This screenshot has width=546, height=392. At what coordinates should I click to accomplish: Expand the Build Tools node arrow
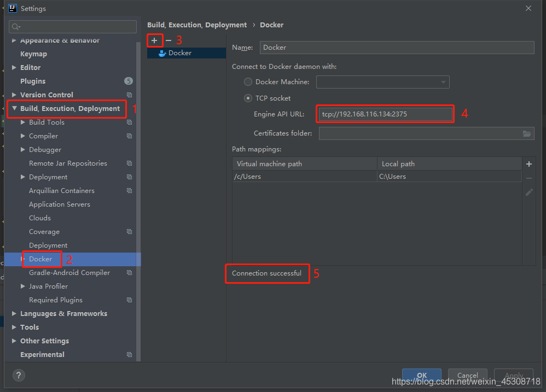[x=23, y=122]
